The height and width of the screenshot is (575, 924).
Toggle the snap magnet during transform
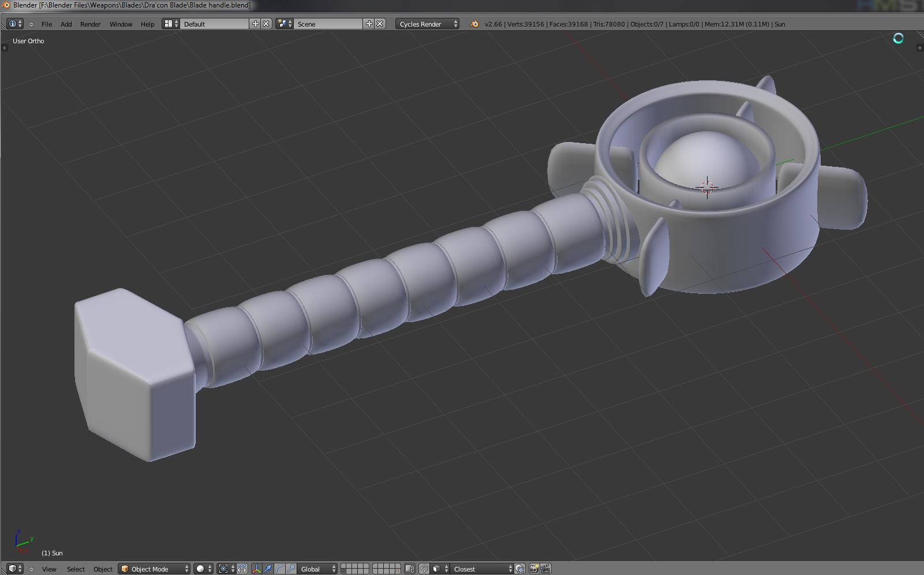click(x=424, y=569)
